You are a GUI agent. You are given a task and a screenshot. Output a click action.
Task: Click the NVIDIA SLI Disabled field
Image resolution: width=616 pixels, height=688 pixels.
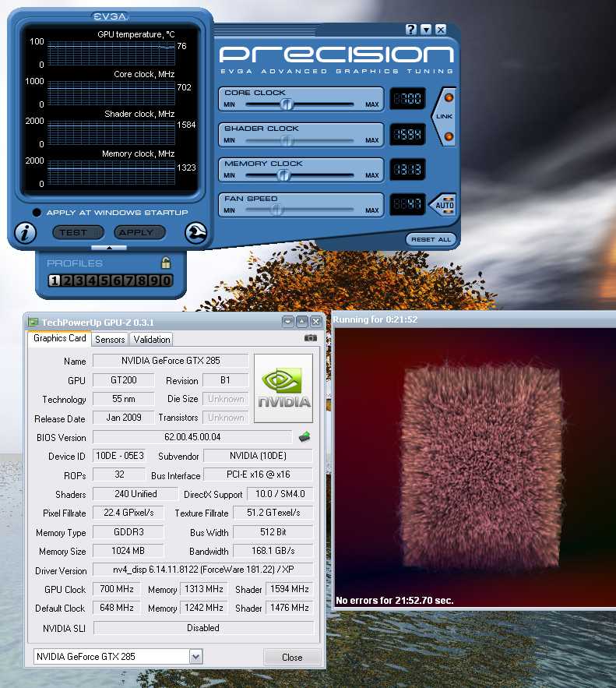point(203,628)
